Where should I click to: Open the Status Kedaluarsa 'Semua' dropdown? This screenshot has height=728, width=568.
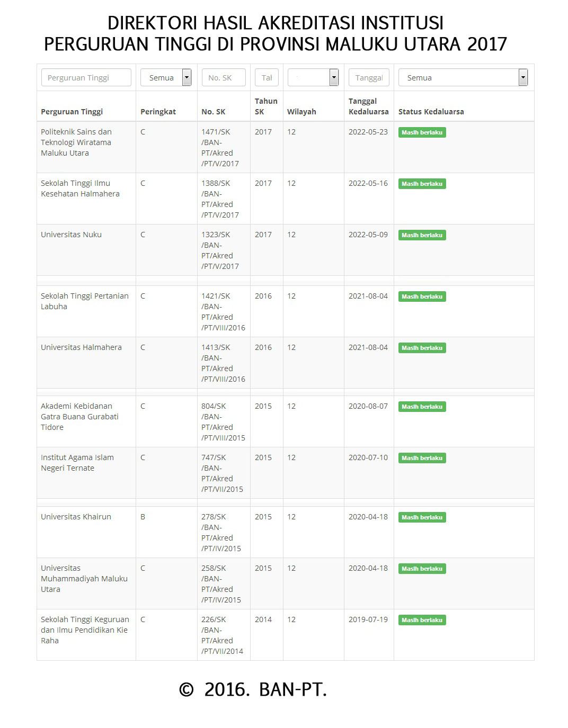(x=463, y=77)
